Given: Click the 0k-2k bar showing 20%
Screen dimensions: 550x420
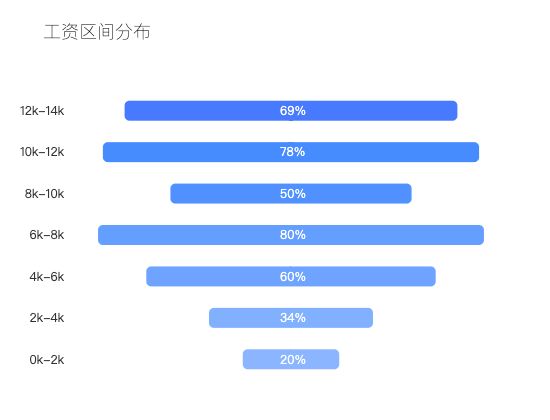Looking at the screenshot, I should (291, 359).
